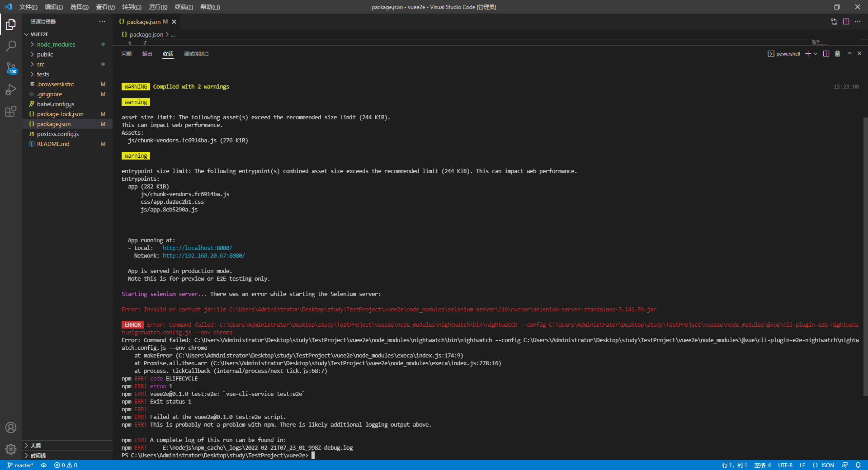Open the 转到(G) menu
The image size is (868, 470).
132,7
